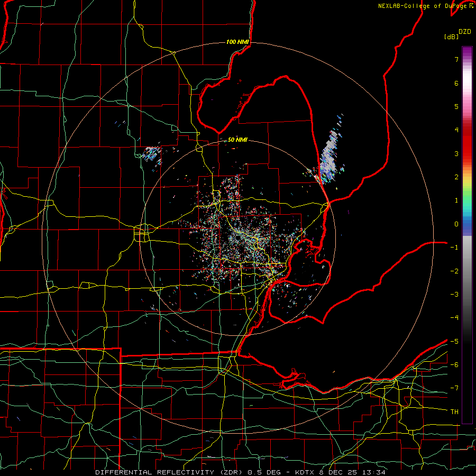
Task: Click the "-6" value on the dB scale
Action: coord(454,365)
